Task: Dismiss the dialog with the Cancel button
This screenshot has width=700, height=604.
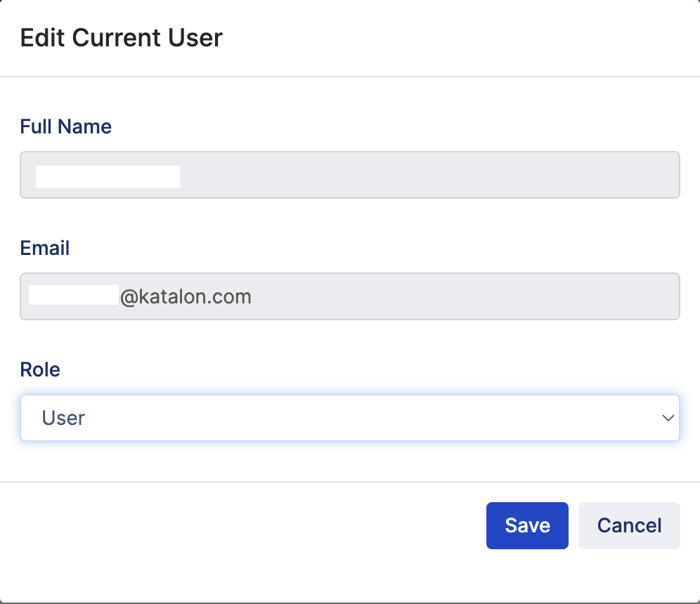Action: 629,525
